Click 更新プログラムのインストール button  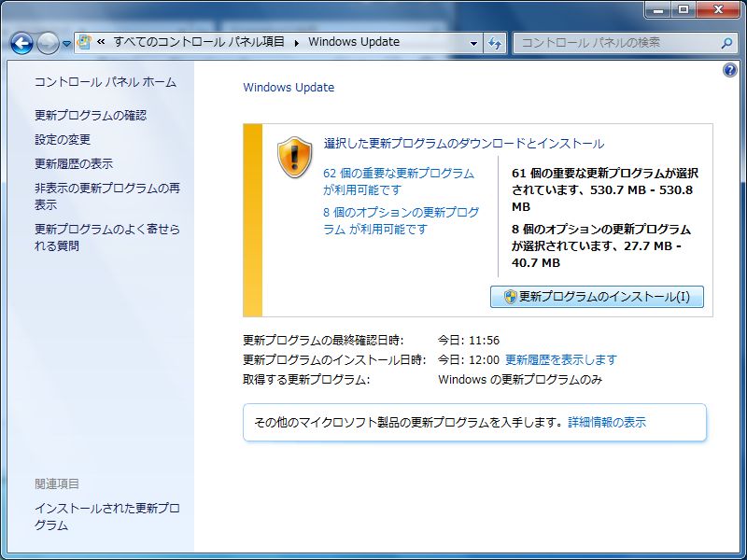point(597,297)
